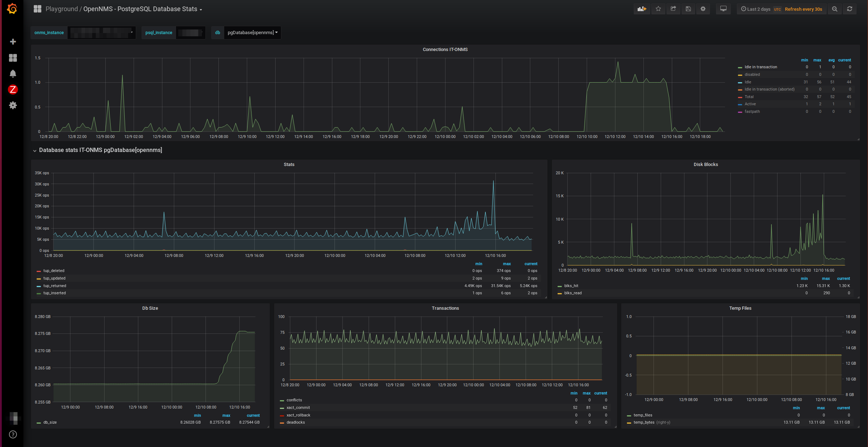
Task: Open the Disk Blocks panel title menu
Action: point(705,165)
